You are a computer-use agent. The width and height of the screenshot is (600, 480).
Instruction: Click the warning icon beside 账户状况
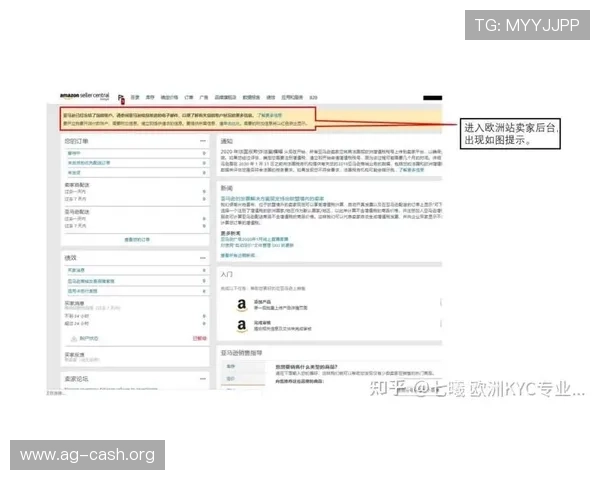pyautogui.click(x=74, y=339)
